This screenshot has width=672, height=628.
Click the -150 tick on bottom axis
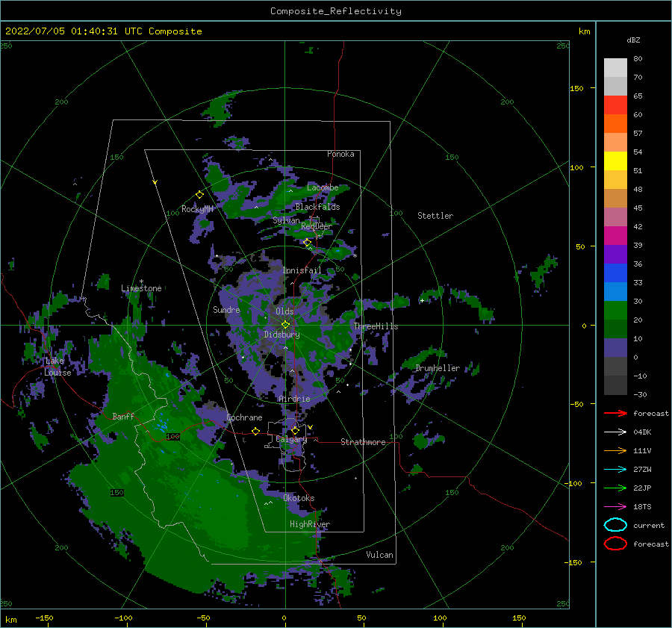(44, 618)
